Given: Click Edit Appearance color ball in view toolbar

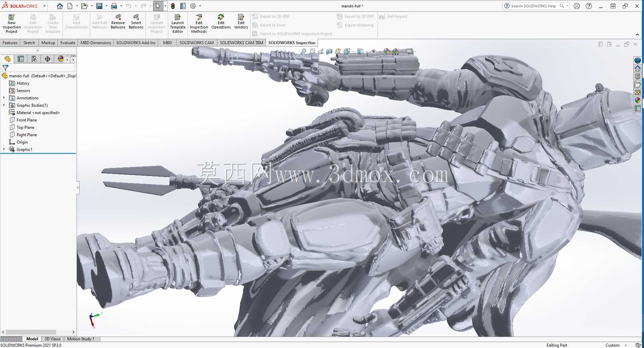Looking at the screenshot, I should [387, 52].
